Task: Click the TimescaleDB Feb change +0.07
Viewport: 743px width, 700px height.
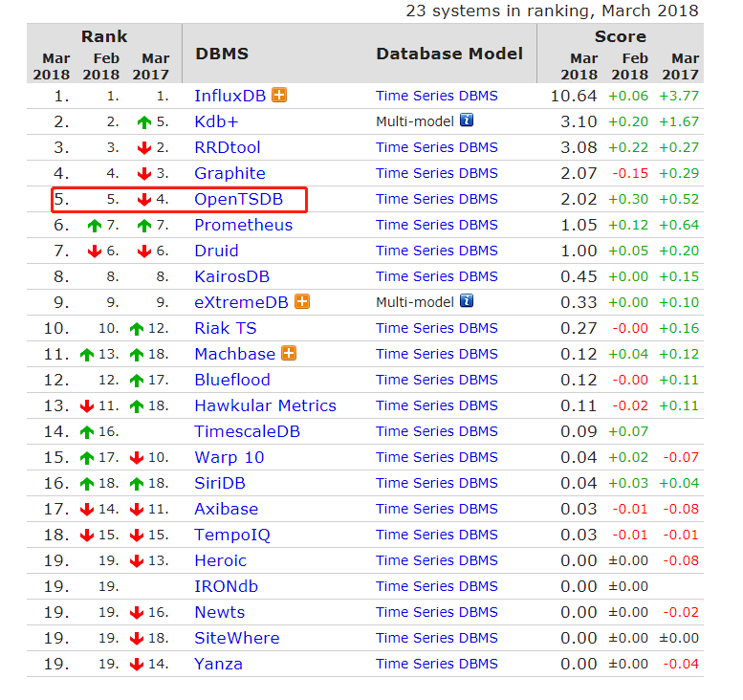Action: tap(628, 431)
